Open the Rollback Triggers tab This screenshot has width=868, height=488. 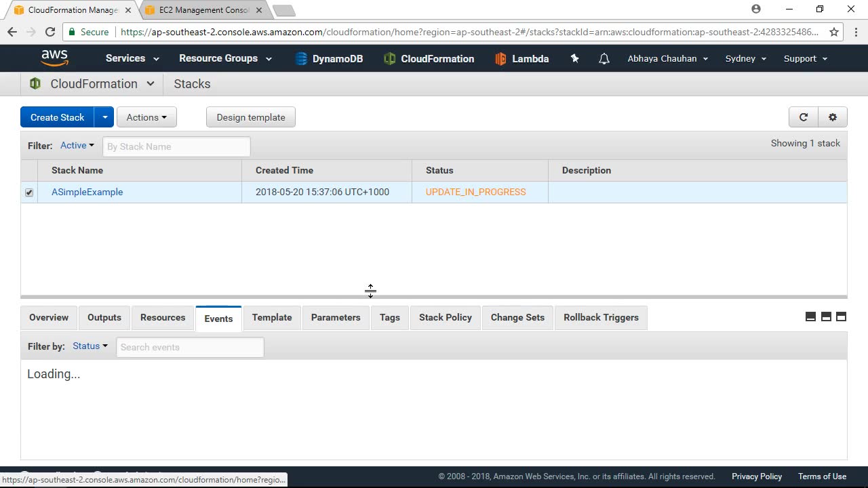click(601, 317)
